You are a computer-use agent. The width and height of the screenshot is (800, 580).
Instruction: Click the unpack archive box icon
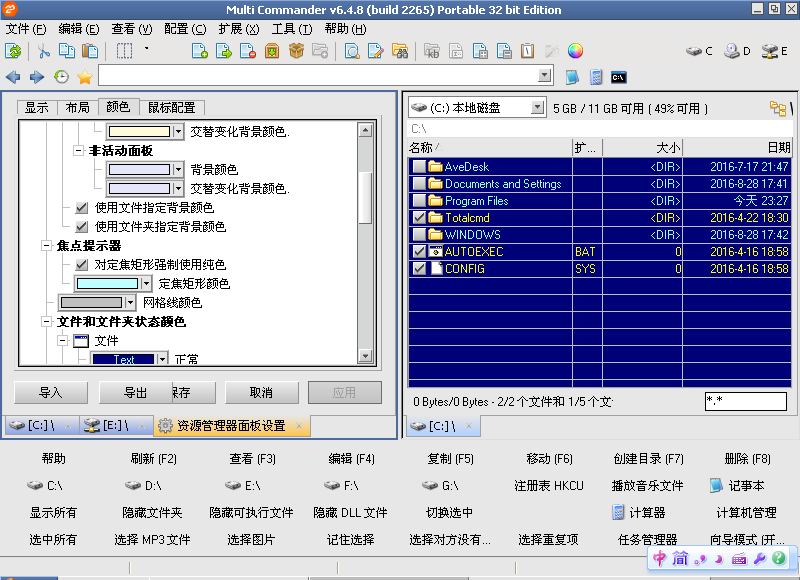point(272,51)
